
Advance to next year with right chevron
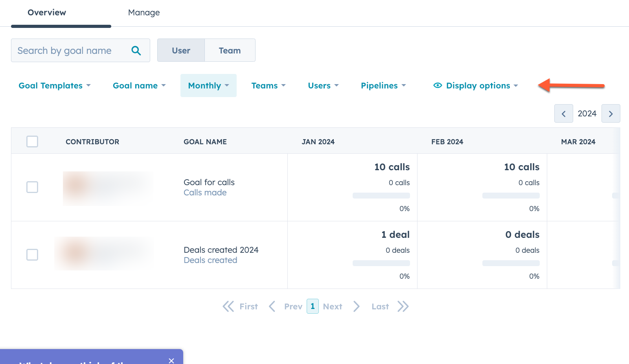point(611,114)
